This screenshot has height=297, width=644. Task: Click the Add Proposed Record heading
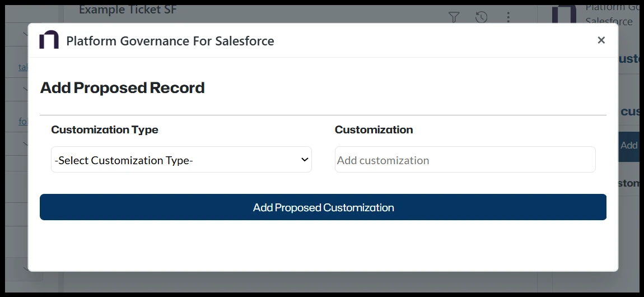click(x=122, y=88)
